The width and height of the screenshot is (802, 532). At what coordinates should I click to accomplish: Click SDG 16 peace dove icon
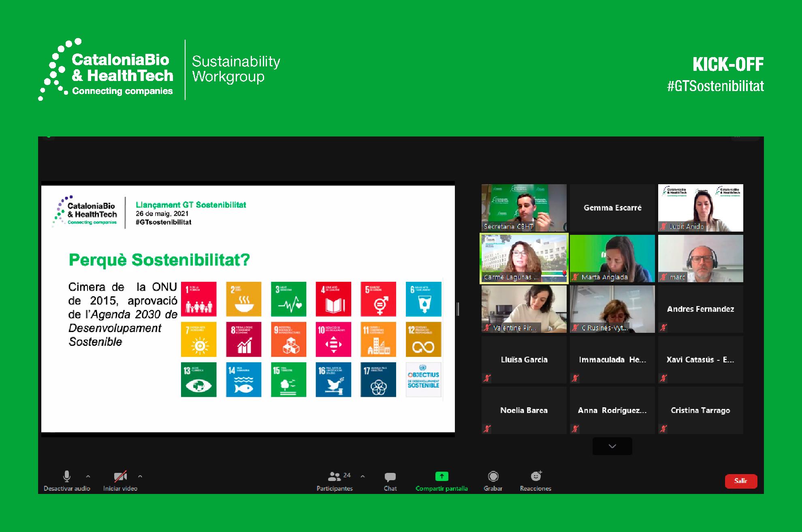pyautogui.click(x=333, y=379)
